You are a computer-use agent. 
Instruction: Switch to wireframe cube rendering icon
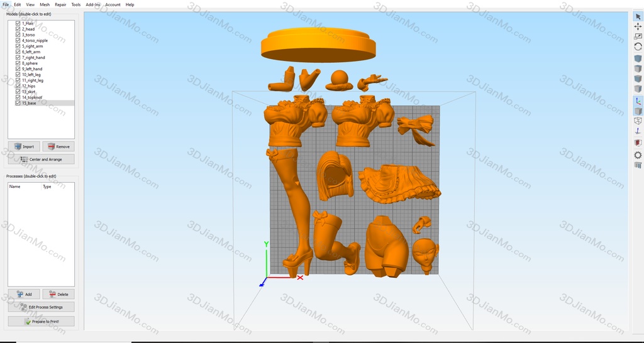638,121
